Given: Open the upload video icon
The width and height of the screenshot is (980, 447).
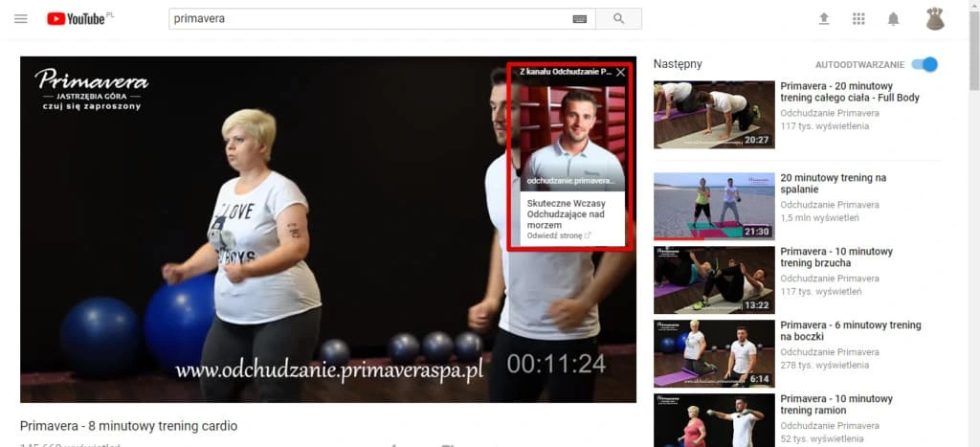Looking at the screenshot, I should pyautogui.click(x=824, y=19).
